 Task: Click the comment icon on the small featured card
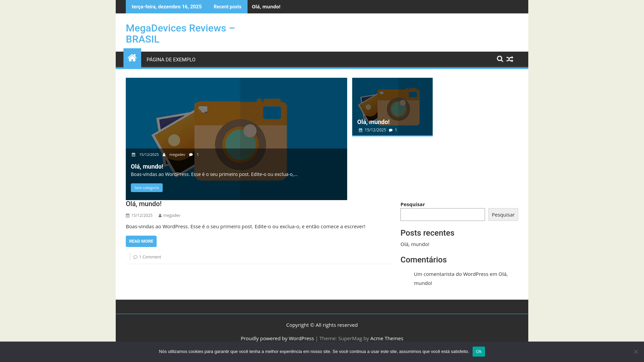point(391,130)
